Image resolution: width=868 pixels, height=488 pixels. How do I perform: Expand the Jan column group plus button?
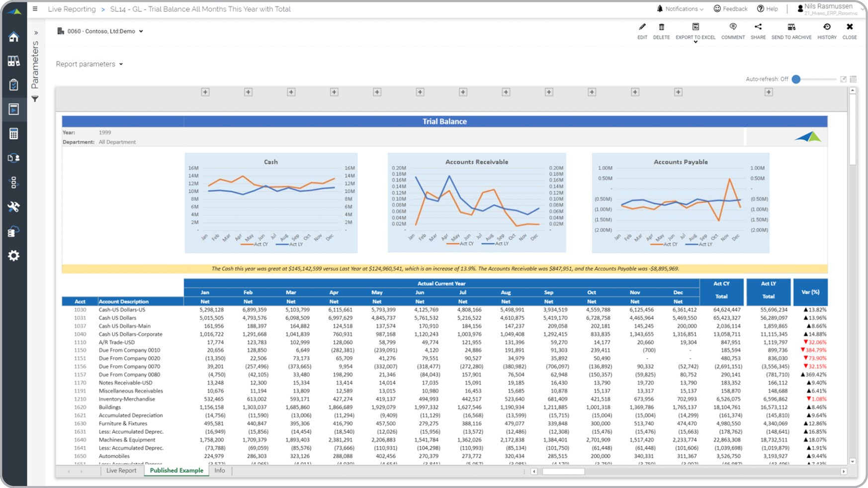pyautogui.click(x=205, y=92)
